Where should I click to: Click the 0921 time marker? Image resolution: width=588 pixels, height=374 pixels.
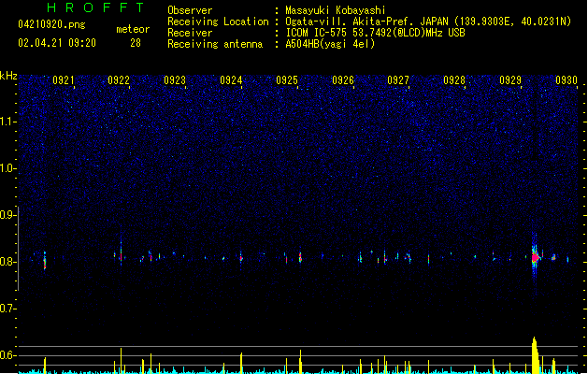click(63, 79)
